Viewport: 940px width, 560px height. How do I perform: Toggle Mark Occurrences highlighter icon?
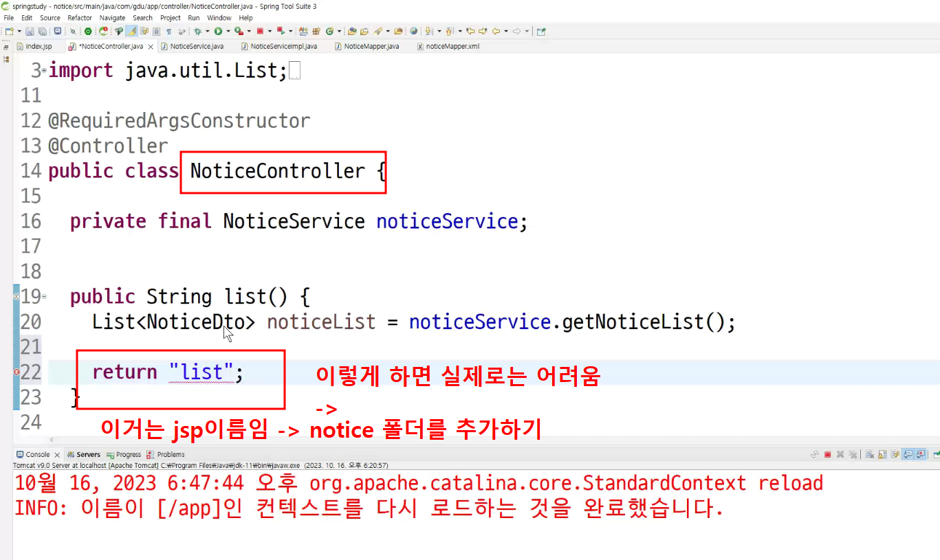[x=131, y=31]
